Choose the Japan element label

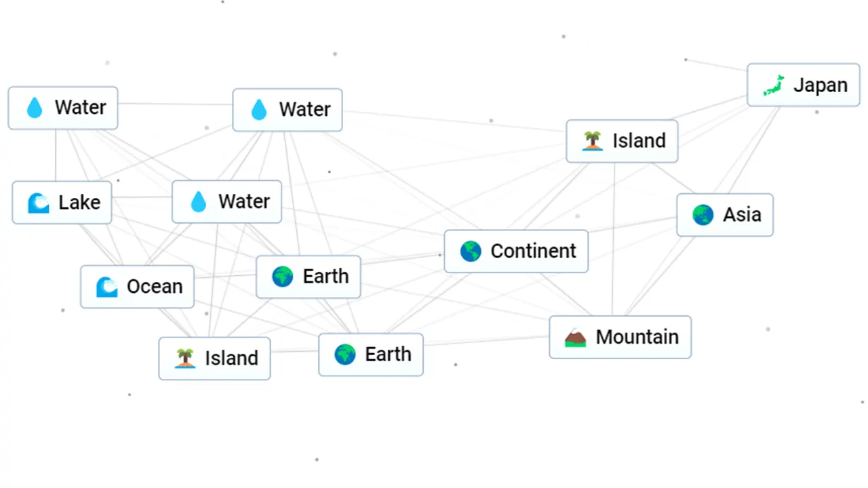821,85
